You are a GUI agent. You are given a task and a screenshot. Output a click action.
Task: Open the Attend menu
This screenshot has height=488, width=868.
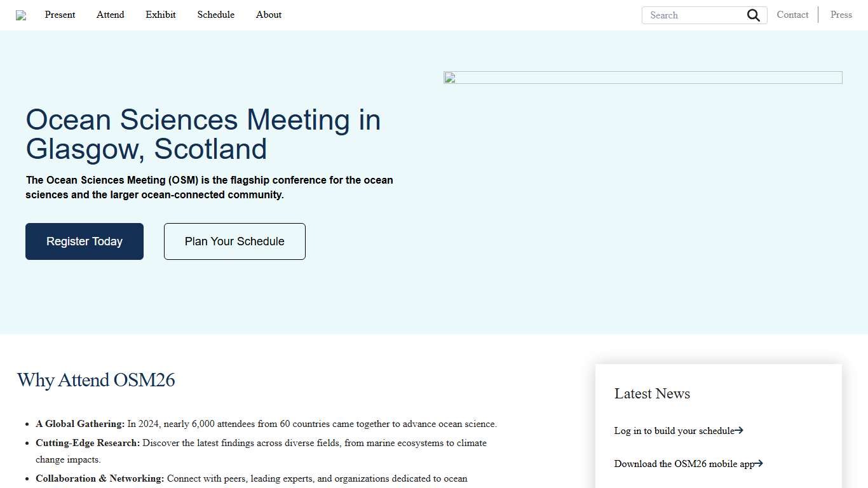(x=110, y=15)
